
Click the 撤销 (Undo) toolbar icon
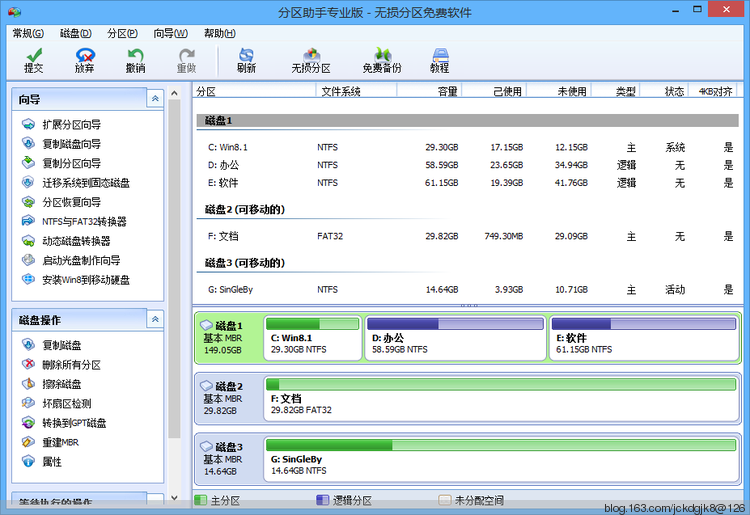pos(135,60)
